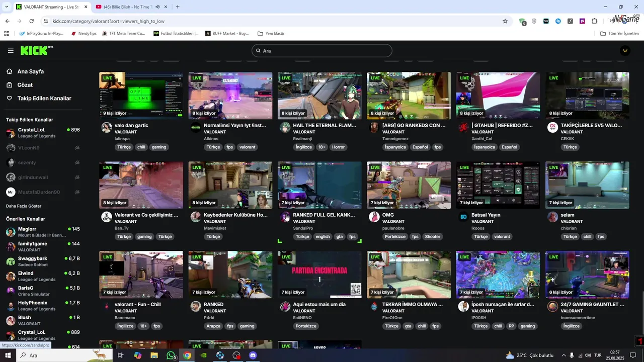This screenshot has width=644, height=362.
Task: Select 'english' tag under SandalPro
Action: pyautogui.click(x=323, y=237)
